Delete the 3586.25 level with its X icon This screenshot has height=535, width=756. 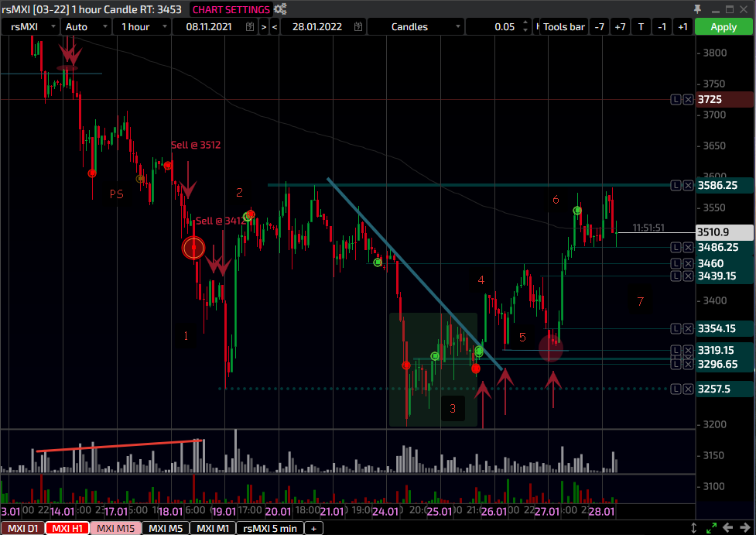coord(689,185)
